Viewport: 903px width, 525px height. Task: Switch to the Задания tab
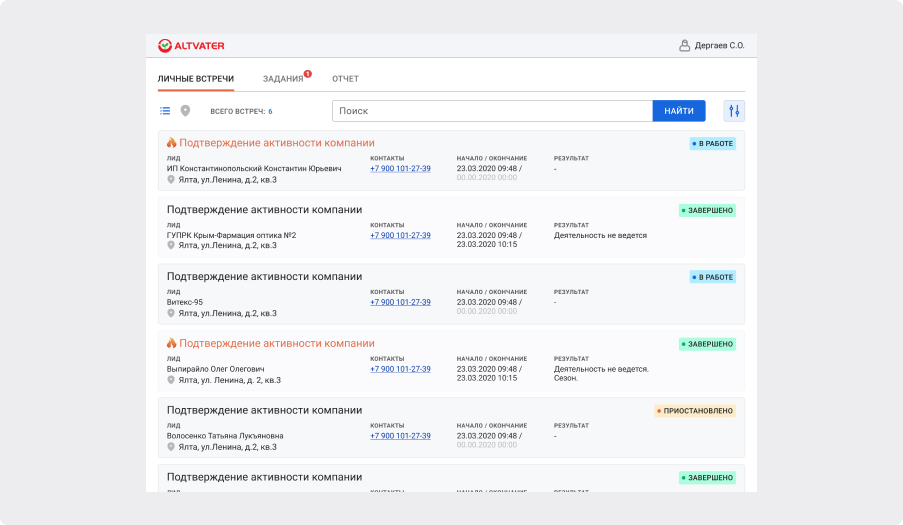283,79
